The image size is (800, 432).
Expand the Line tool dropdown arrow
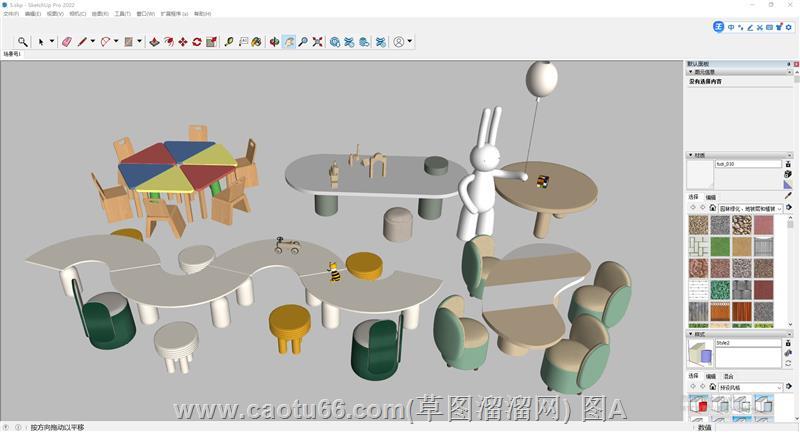pos(92,41)
